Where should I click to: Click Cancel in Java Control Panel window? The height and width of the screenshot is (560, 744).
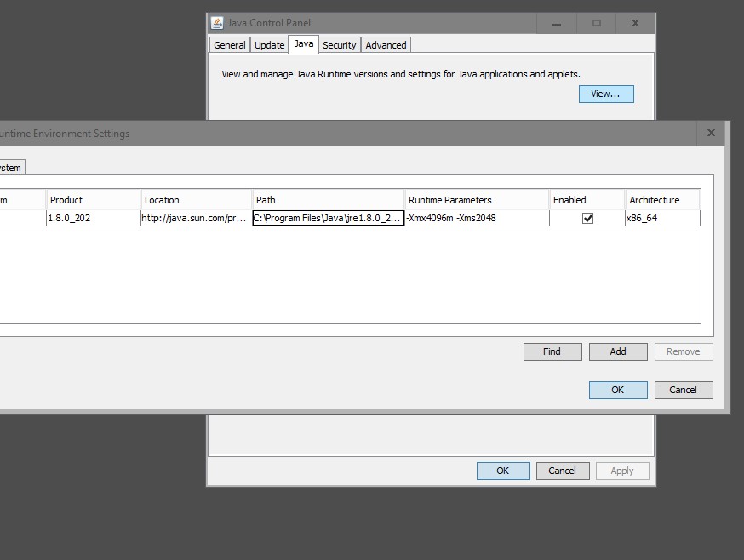coord(563,471)
